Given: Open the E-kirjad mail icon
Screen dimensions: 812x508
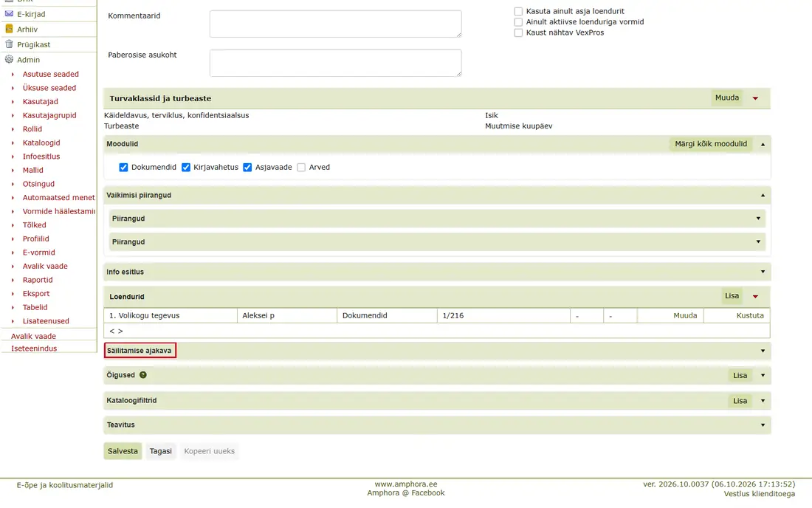Looking at the screenshot, I should [9, 14].
